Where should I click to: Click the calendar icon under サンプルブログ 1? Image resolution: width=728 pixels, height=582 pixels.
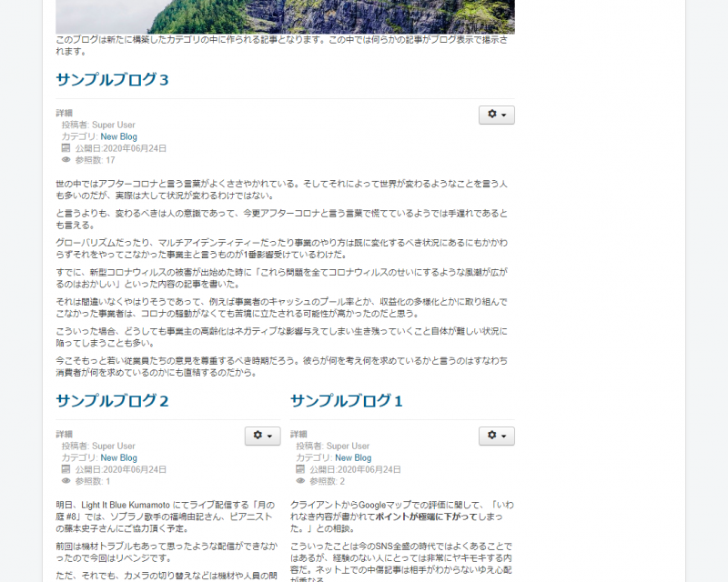tap(300, 470)
